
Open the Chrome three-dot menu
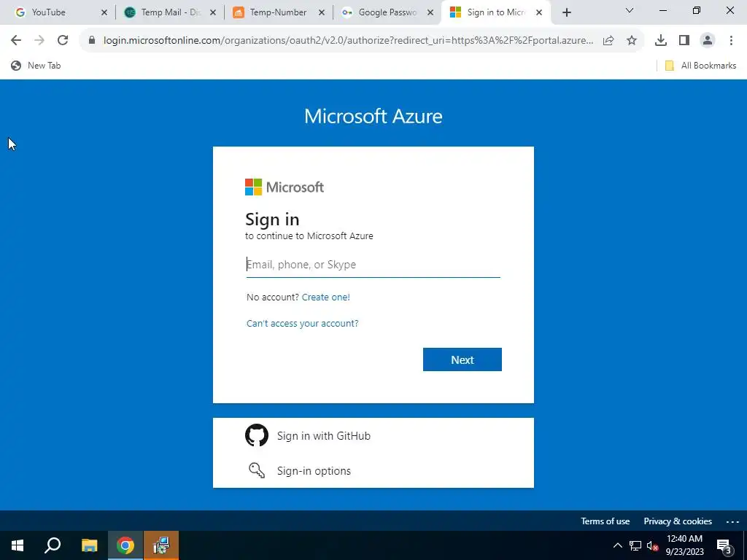(731, 41)
